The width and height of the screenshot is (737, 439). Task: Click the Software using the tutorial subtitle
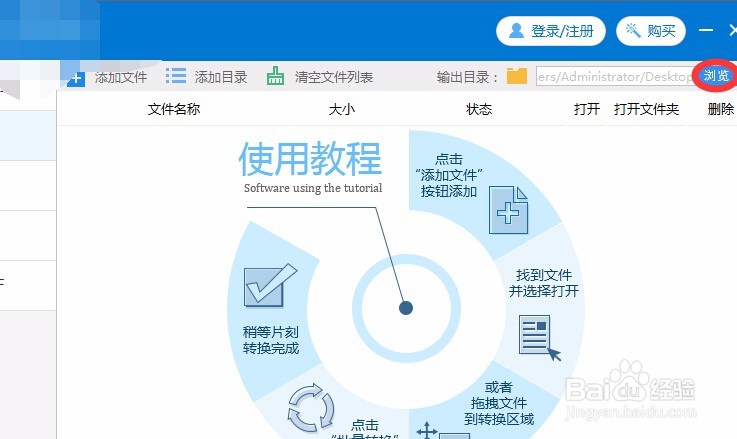[x=313, y=188]
